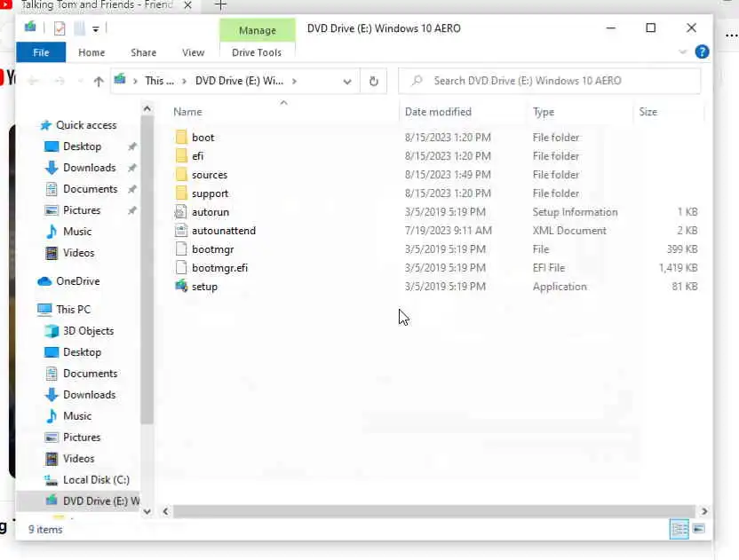Open the boot folder
This screenshot has height=560, width=739.
click(x=203, y=138)
